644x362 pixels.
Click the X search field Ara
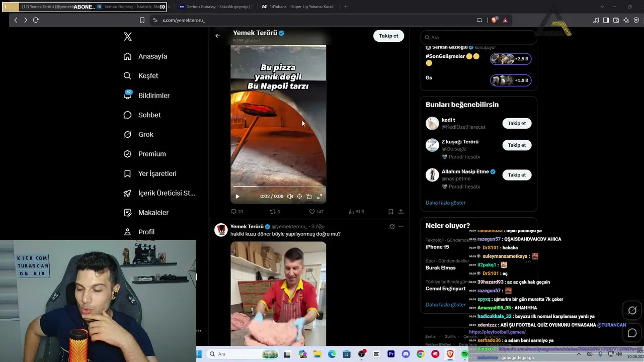click(478, 37)
